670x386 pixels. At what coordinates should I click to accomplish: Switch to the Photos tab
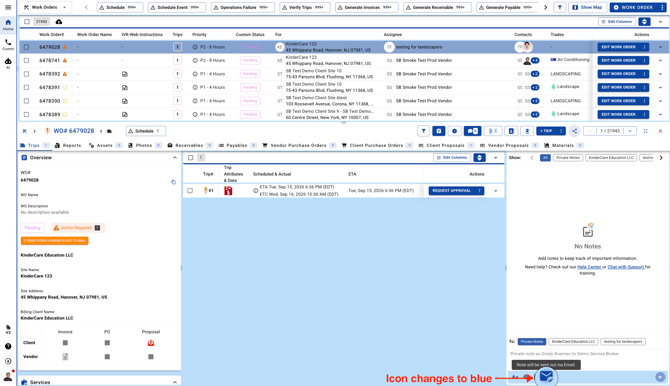(144, 145)
